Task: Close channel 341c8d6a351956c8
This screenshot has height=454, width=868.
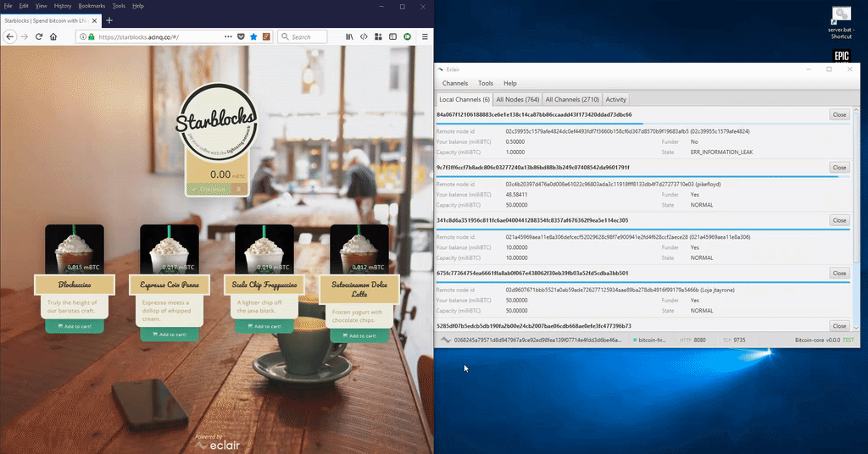Action: [x=839, y=220]
